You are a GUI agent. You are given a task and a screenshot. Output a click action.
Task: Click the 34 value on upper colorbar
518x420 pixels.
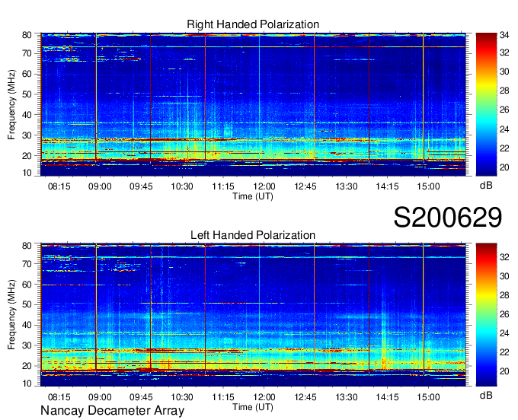click(504, 34)
